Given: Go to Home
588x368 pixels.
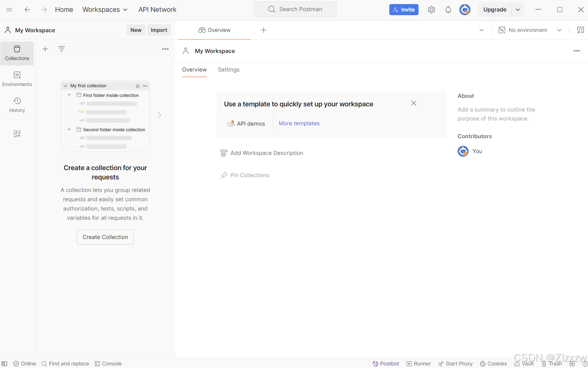Looking at the screenshot, I should click(x=64, y=10).
